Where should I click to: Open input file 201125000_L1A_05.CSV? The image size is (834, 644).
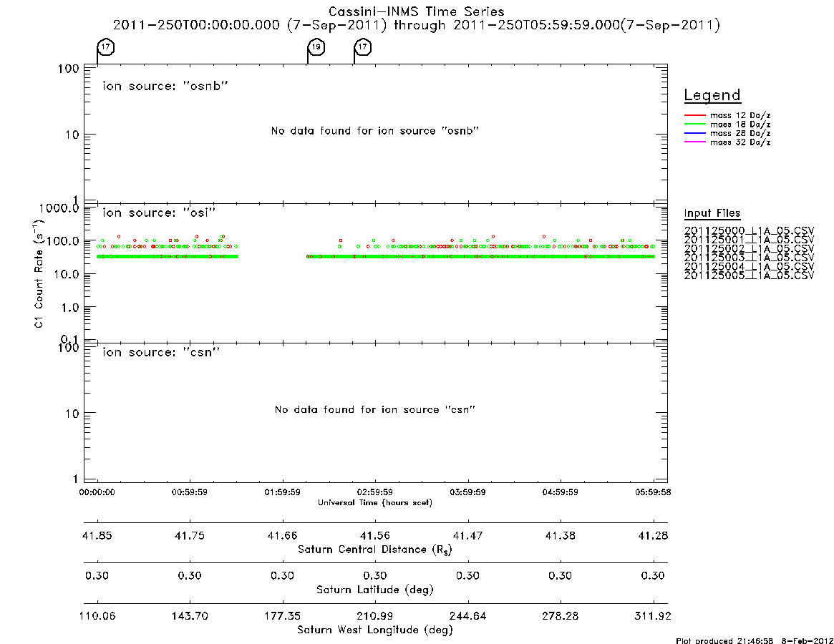pyautogui.click(x=749, y=231)
